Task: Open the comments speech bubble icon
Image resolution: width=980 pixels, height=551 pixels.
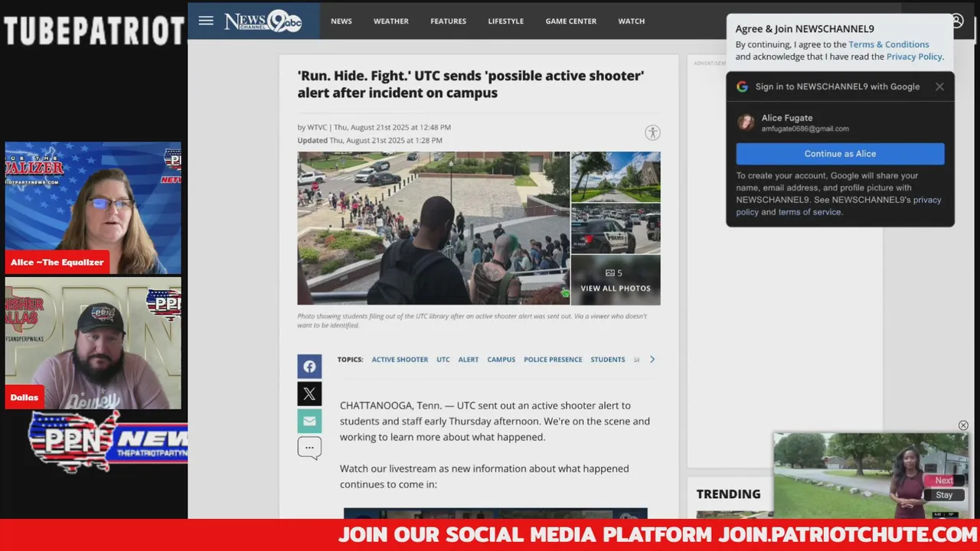Action: pyautogui.click(x=309, y=448)
